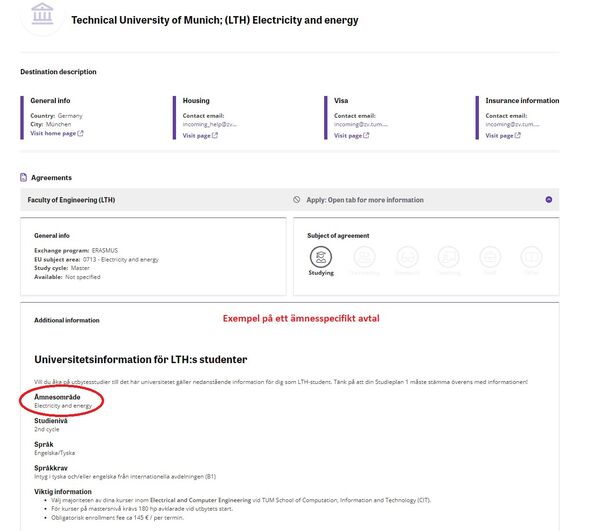Click the Studying subject icon
Image resolution: width=600 pixels, height=531 pixels.
pos(321,258)
